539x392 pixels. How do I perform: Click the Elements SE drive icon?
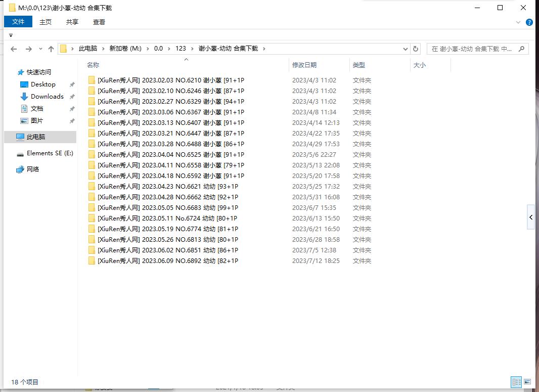coord(20,154)
